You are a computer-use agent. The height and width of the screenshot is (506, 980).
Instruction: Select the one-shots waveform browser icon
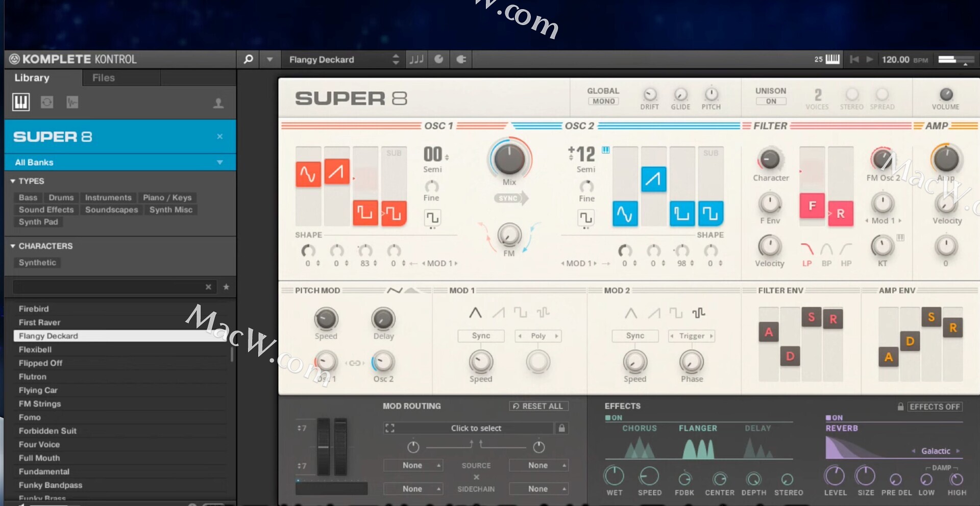click(72, 103)
